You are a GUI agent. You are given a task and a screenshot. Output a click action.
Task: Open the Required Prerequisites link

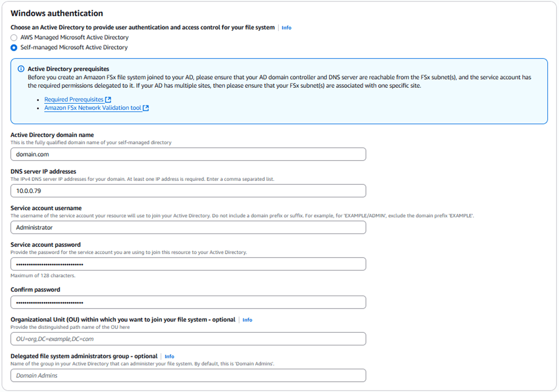[74, 99]
